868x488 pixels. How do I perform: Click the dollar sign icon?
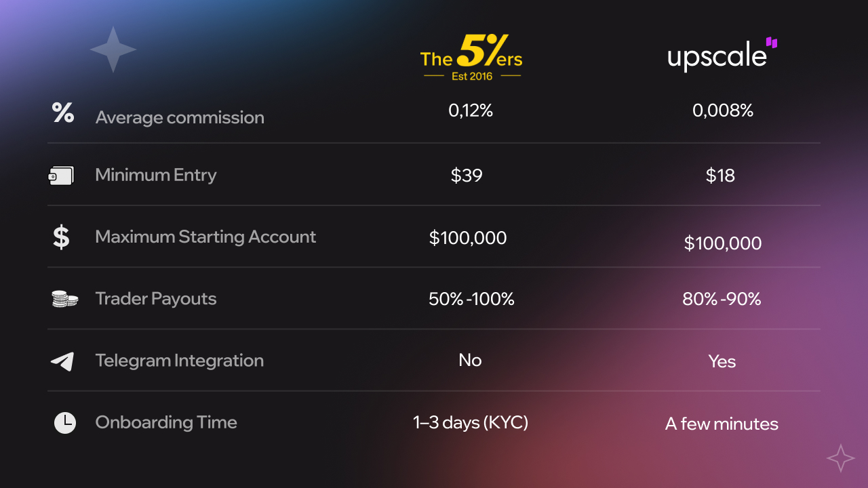tap(61, 237)
